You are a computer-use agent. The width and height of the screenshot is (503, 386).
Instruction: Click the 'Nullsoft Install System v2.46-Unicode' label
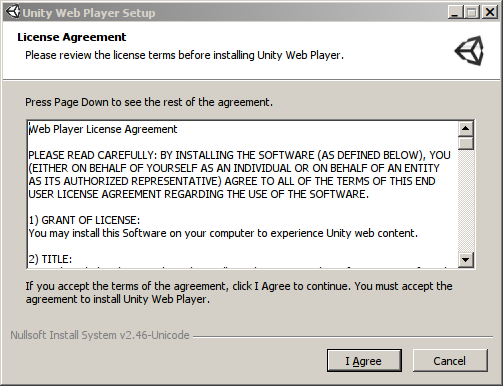tap(100, 335)
